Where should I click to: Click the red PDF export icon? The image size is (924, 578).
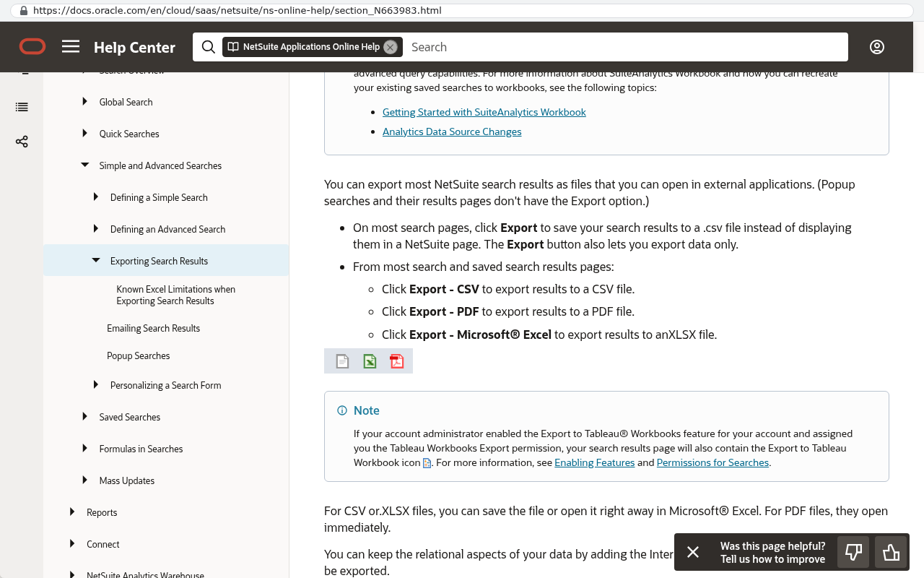tap(397, 361)
